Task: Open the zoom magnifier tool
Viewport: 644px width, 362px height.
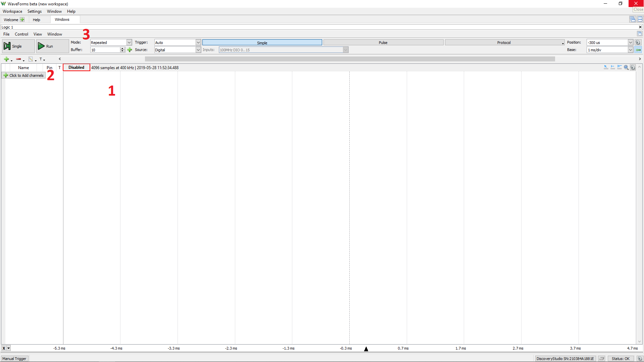Action: point(626,67)
